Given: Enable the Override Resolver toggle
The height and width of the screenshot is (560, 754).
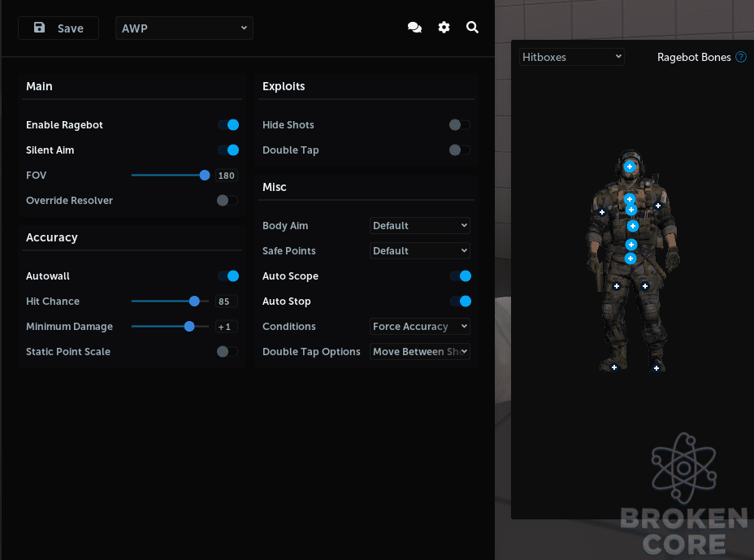Looking at the screenshot, I should pyautogui.click(x=227, y=201).
